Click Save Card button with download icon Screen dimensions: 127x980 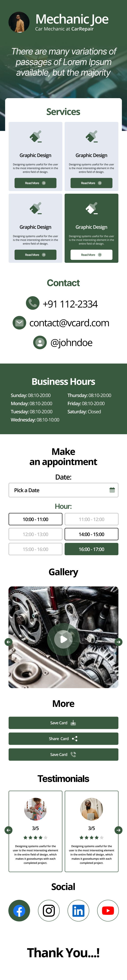[63, 723]
